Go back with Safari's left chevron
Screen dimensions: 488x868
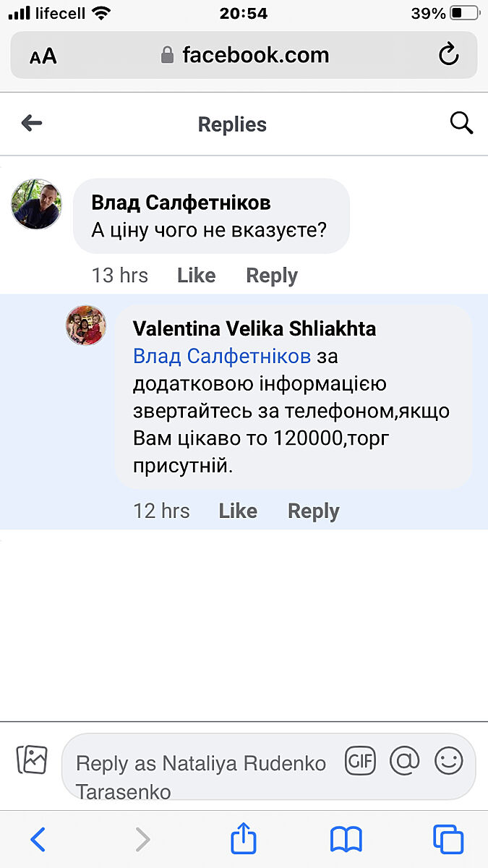point(38,839)
